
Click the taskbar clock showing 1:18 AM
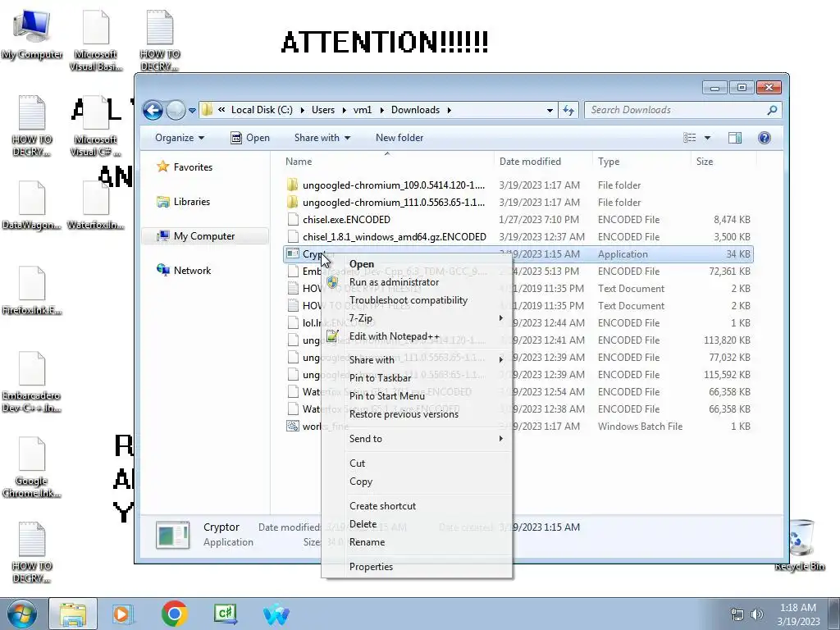click(x=798, y=614)
